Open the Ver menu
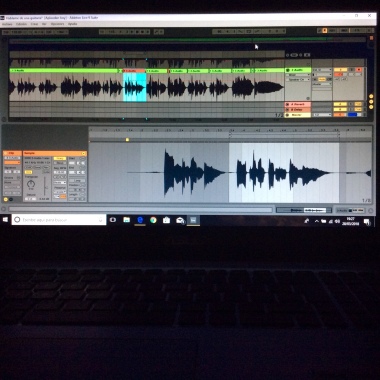This screenshot has width=380, height=380. [x=44, y=24]
